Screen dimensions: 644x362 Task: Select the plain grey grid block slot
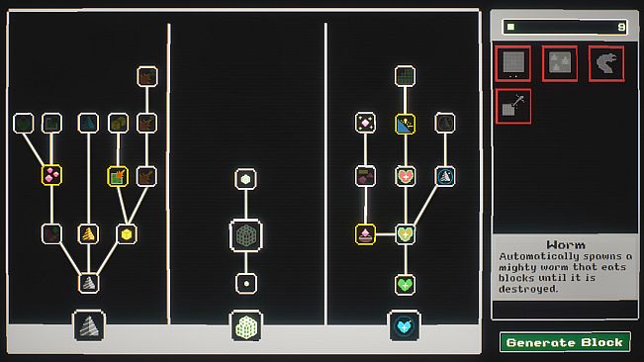[x=513, y=63]
